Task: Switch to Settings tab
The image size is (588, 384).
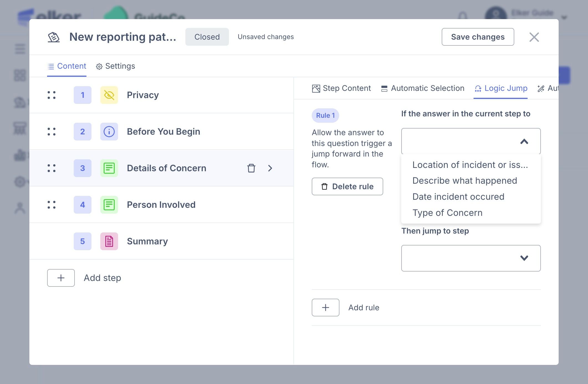Action: 116,66
